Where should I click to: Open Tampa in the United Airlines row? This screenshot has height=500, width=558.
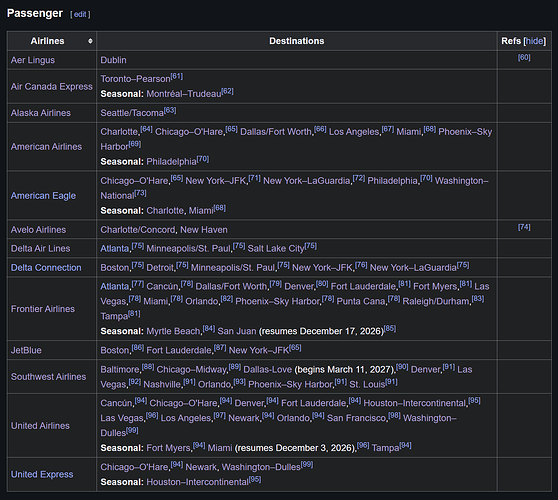(385, 448)
